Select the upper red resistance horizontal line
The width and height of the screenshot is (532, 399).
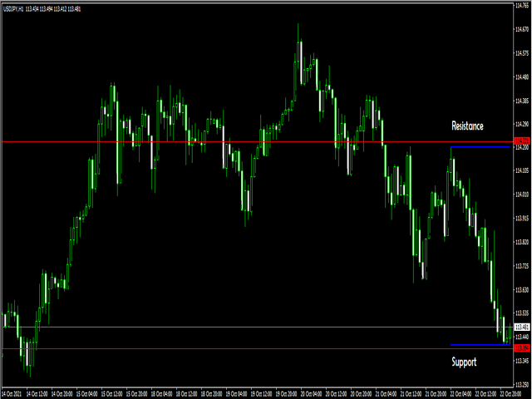[258, 141]
